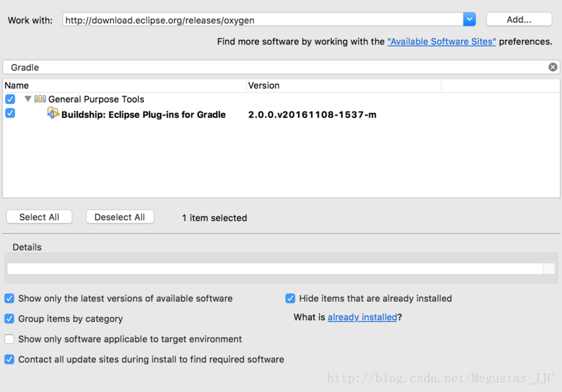Click the Select All button
562x392 pixels.
pos(39,217)
